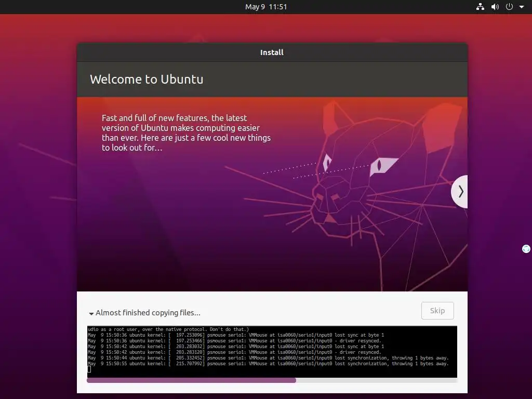The width and height of the screenshot is (532, 399).
Task: Expand the system menu arrow
Action: pyautogui.click(x=522, y=7)
